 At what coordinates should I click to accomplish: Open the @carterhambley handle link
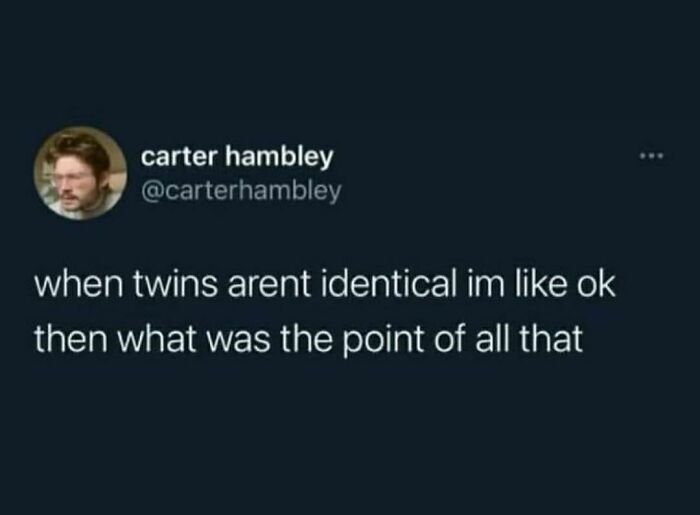pos(241,192)
